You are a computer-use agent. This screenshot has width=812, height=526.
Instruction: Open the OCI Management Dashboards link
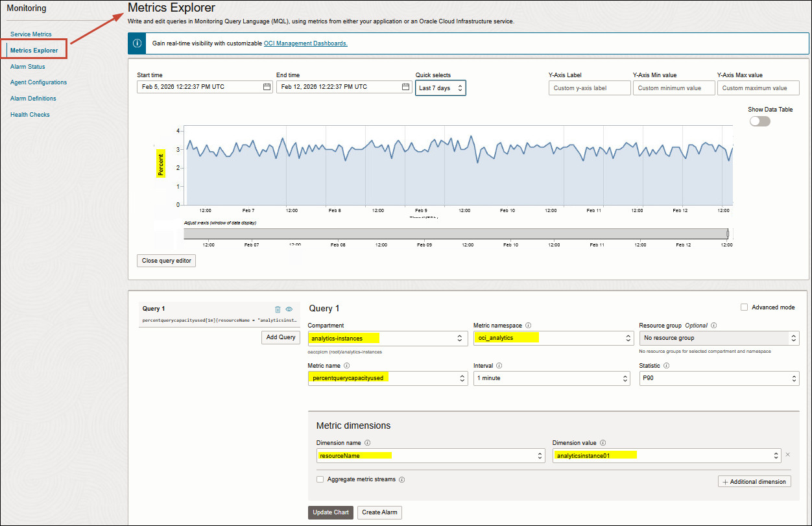(x=305, y=43)
